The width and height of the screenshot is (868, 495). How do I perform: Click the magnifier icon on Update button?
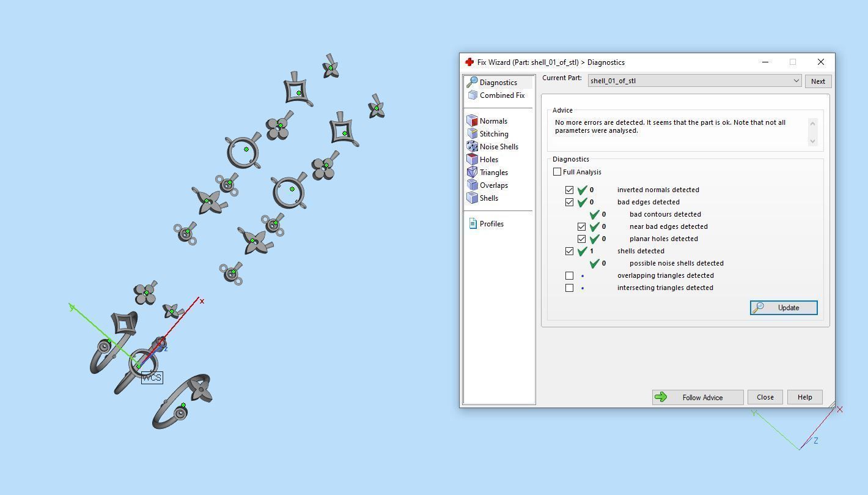click(759, 308)
